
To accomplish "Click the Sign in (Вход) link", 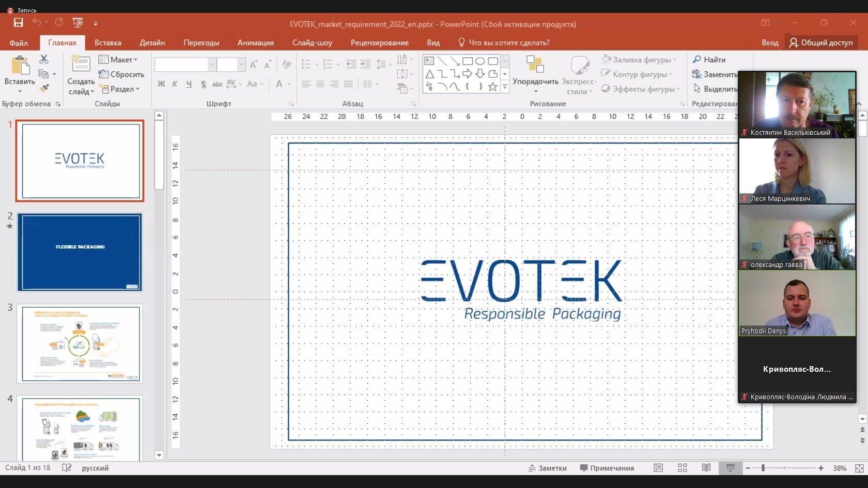I will click(x=770, y=42).
